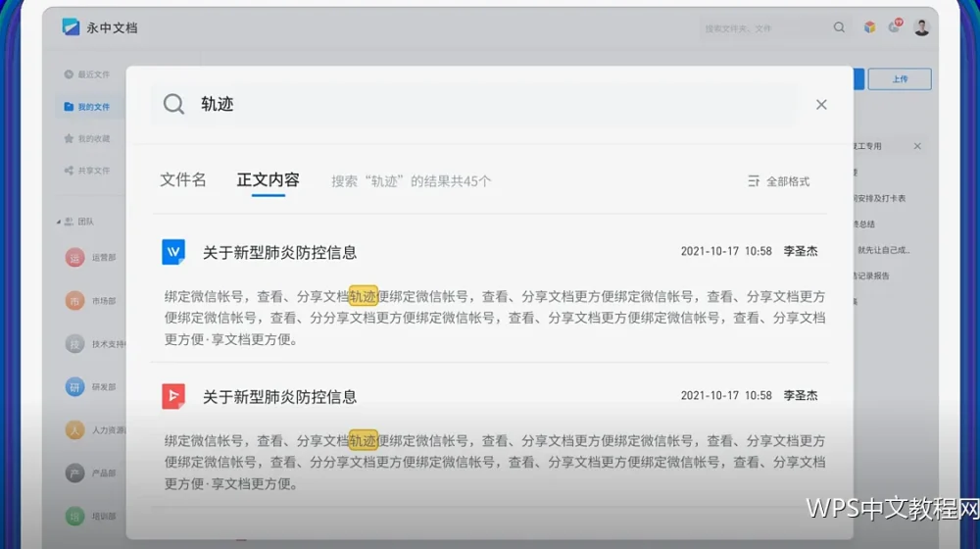Click the second result's 2021-10-17 10:58 date
This screenshot has height=549, width=980.
[726, 396]
